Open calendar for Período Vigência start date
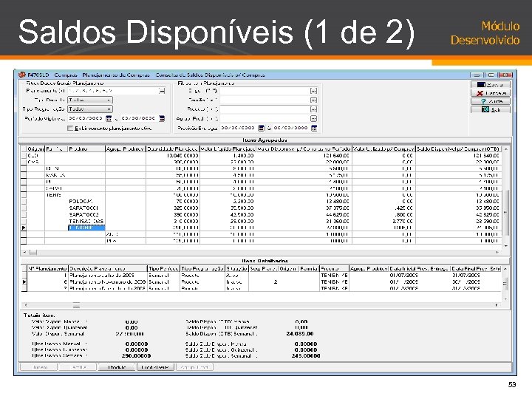 109,118
